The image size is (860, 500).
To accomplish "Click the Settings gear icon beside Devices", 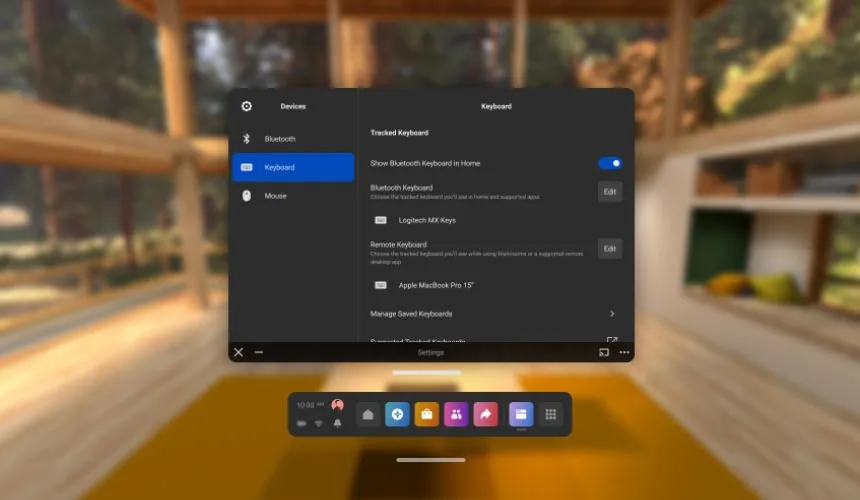I will [x=247, y=106].
